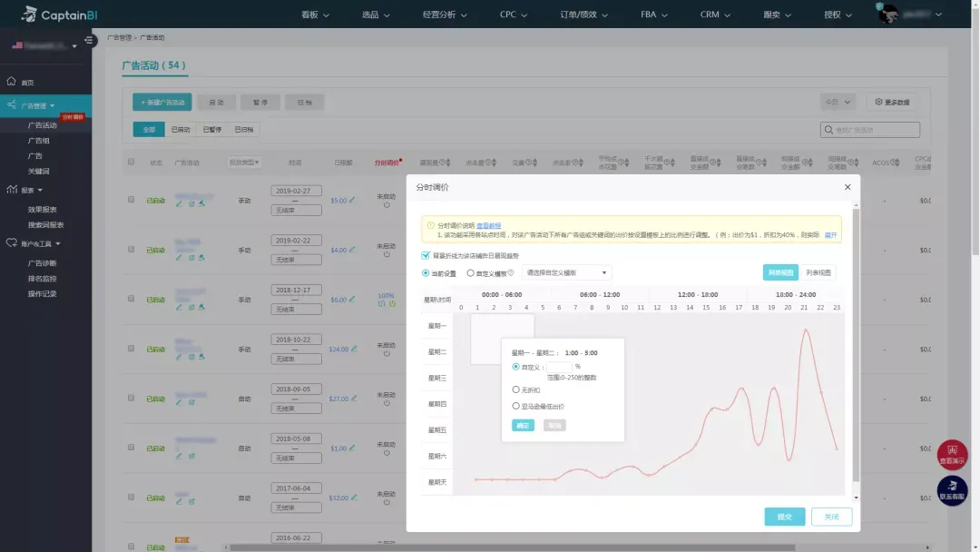Click power icon in the 2019-02-22 row
This screenshot has width=980, height=552.
coord(387,254)
